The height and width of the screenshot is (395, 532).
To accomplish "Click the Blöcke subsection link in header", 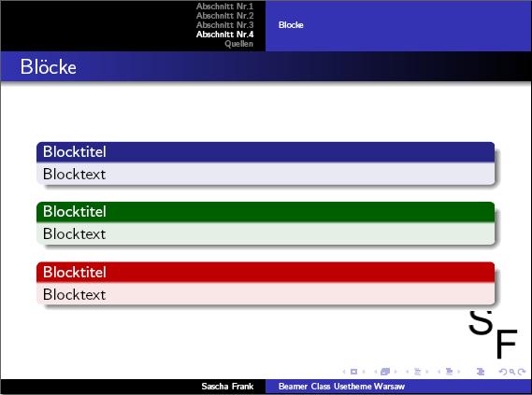I will pos(291,25).
